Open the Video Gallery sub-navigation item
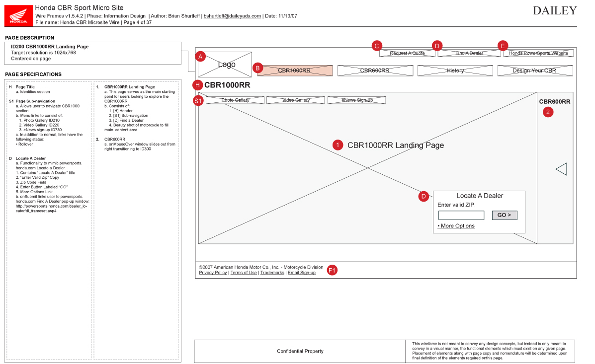Screen dimensions: 595x364 pos(296,100)
